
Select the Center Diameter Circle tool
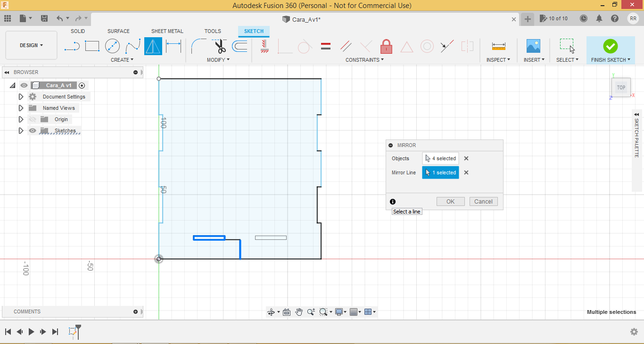[112, 46]
